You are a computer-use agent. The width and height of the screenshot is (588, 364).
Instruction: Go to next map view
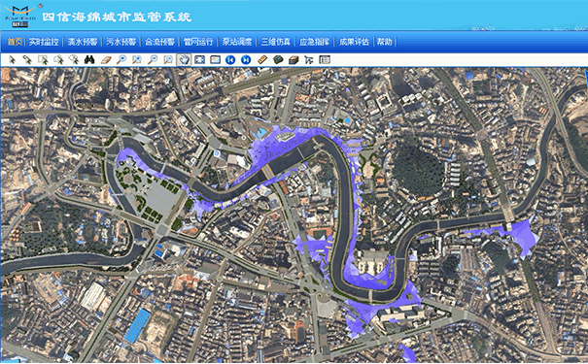tap(246, 59)
